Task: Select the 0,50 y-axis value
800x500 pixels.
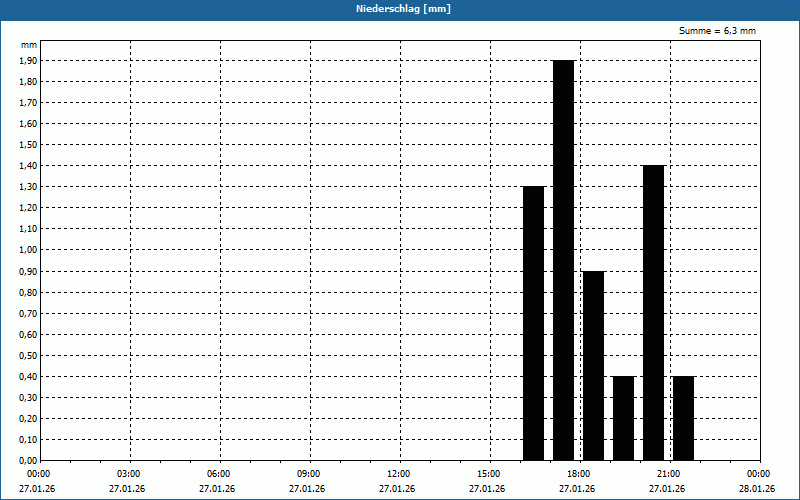Action: click(x=28, y=356)
